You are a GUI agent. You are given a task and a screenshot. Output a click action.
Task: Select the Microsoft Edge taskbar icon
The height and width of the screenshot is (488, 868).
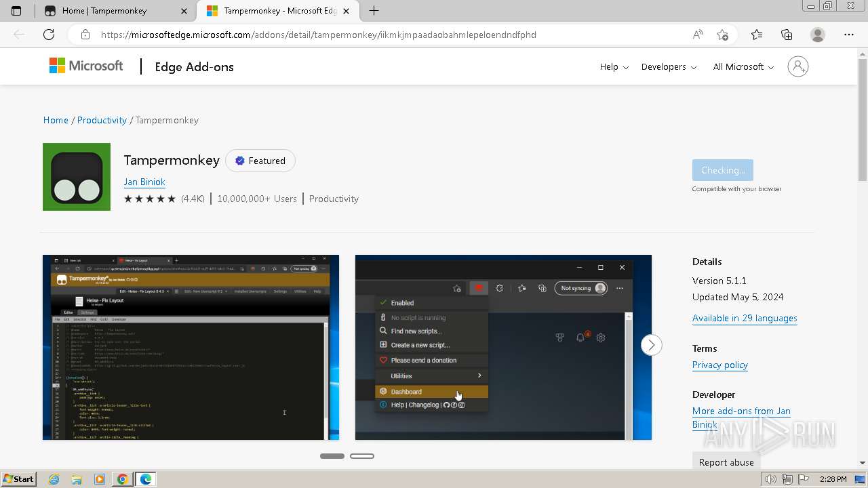pyautogui.click(x=146, y=479)
